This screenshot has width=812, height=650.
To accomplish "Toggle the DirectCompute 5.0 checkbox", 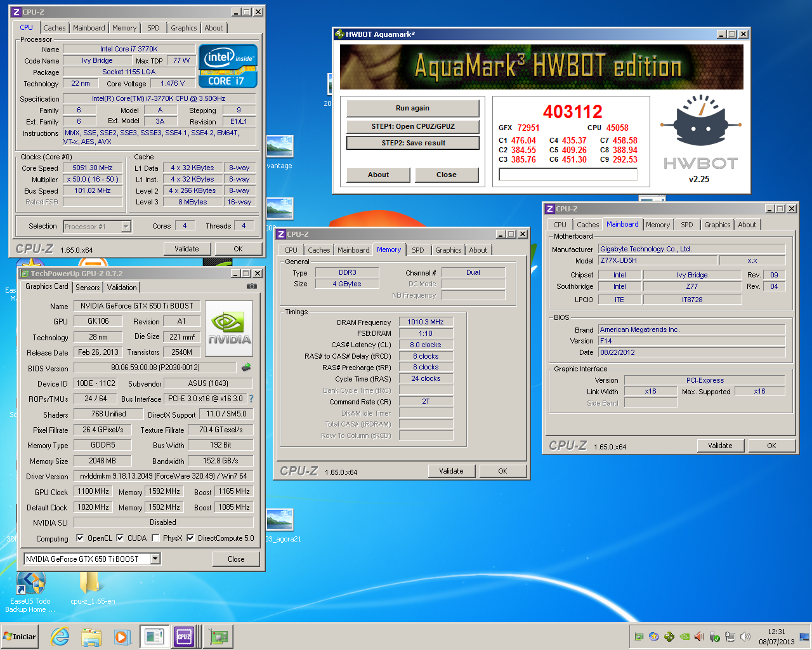I will [x=190, y=538].
